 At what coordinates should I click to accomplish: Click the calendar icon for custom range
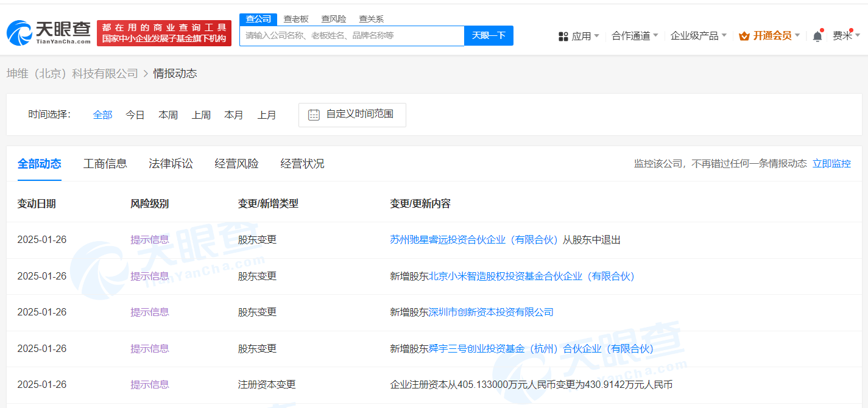point(314,114)
